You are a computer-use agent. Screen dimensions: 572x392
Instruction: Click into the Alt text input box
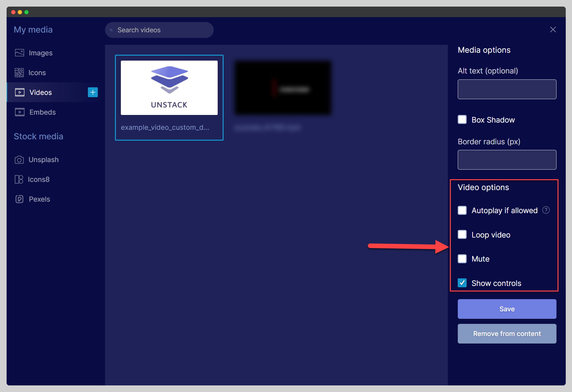pyautogui.click(x=507, y=89)
